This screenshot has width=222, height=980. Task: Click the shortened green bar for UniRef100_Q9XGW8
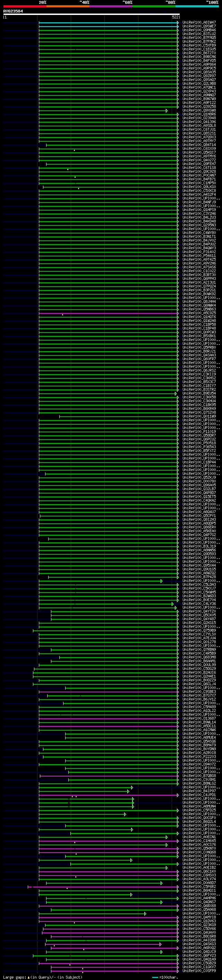103,111
